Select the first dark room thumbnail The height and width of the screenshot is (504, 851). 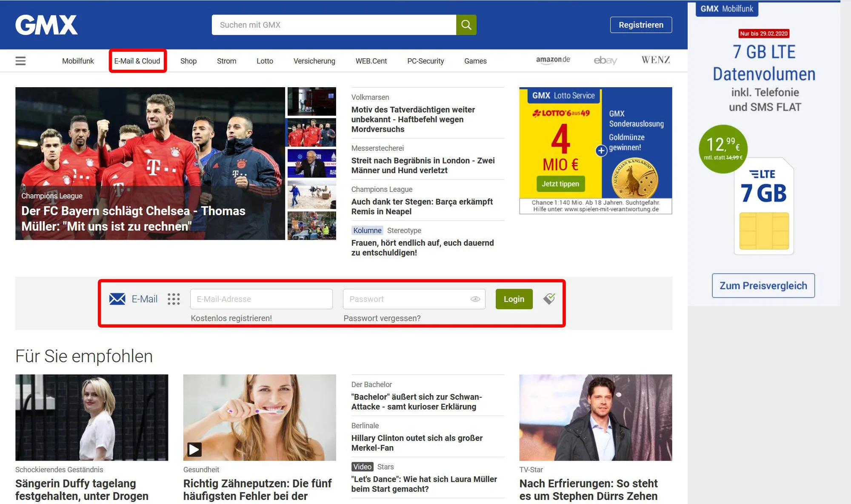[312, 101]
